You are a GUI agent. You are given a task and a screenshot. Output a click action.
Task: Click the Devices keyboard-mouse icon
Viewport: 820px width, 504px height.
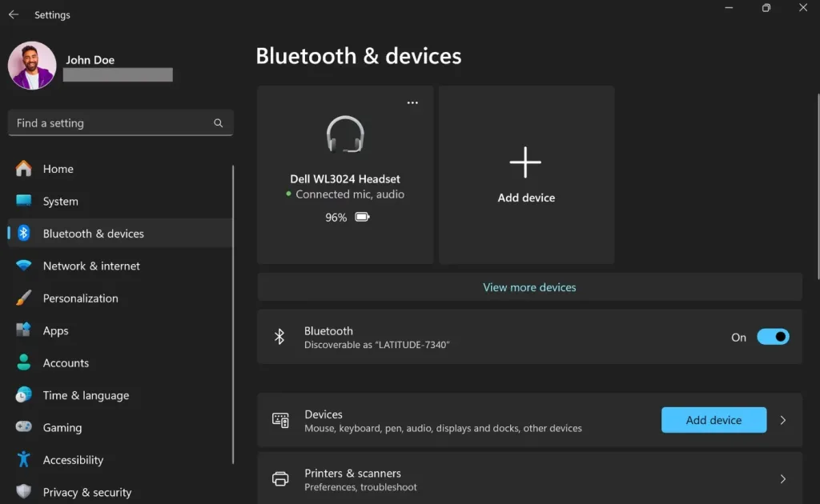tap(280, 420)
